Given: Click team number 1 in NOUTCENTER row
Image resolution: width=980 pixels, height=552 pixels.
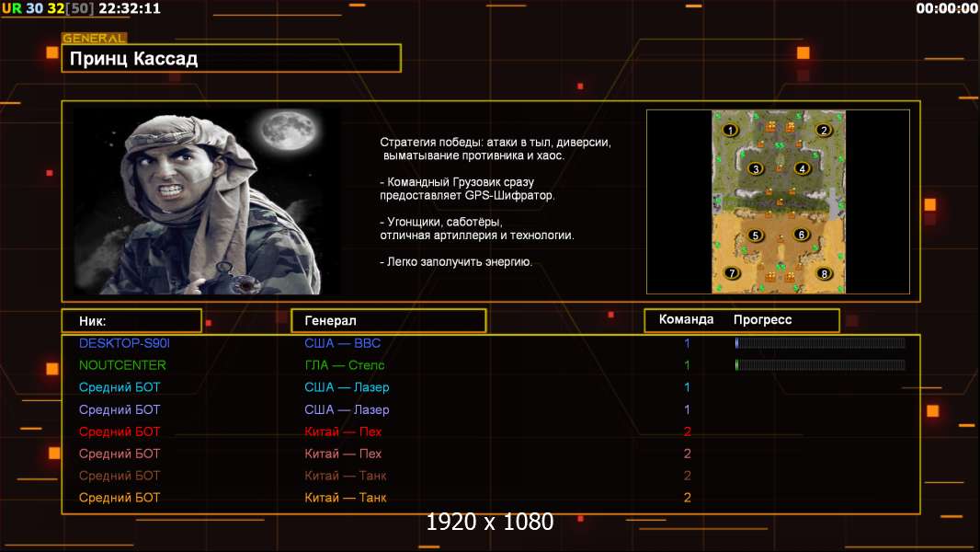Looking at the screenshot, I should pos(687,365).
